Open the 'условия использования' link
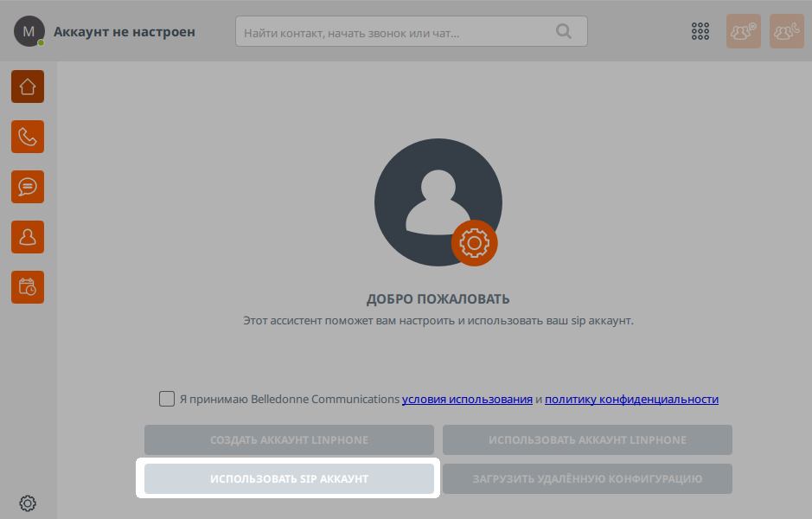812x519 pixels. (467, 400)
